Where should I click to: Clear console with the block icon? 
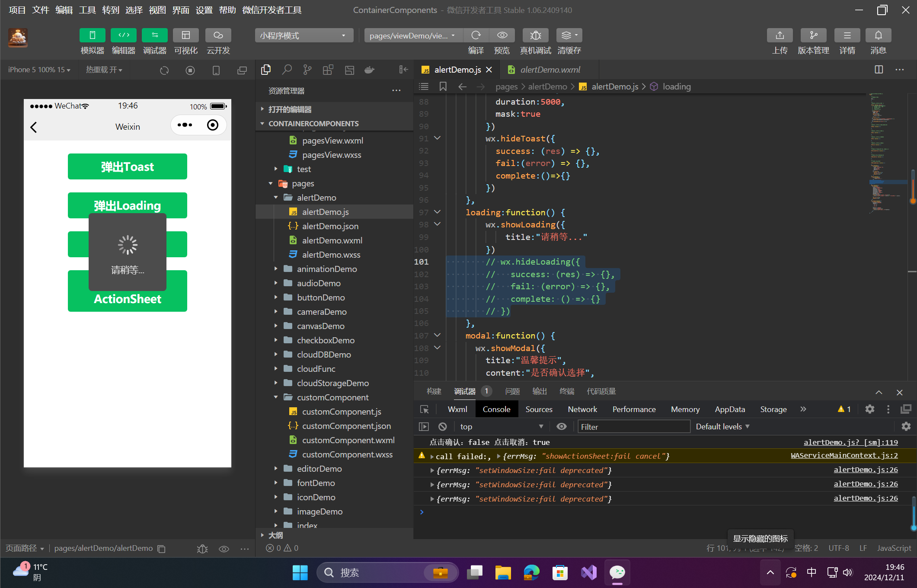[442, 427]
